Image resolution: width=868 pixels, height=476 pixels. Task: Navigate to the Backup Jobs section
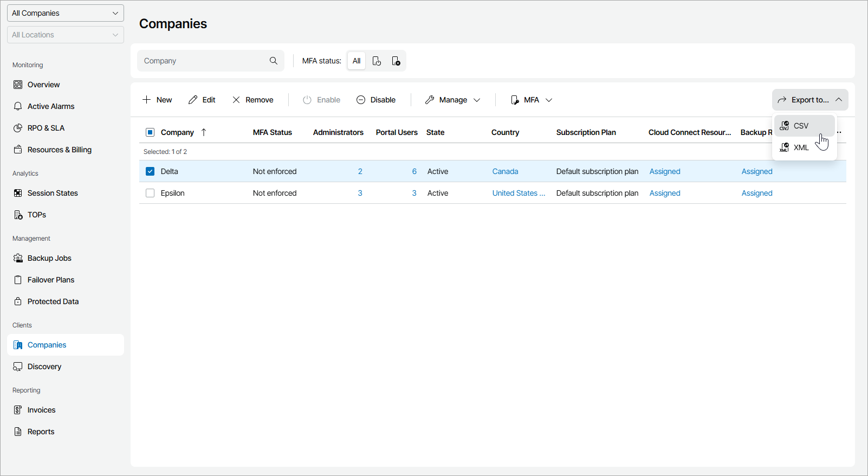pos(49,258)
